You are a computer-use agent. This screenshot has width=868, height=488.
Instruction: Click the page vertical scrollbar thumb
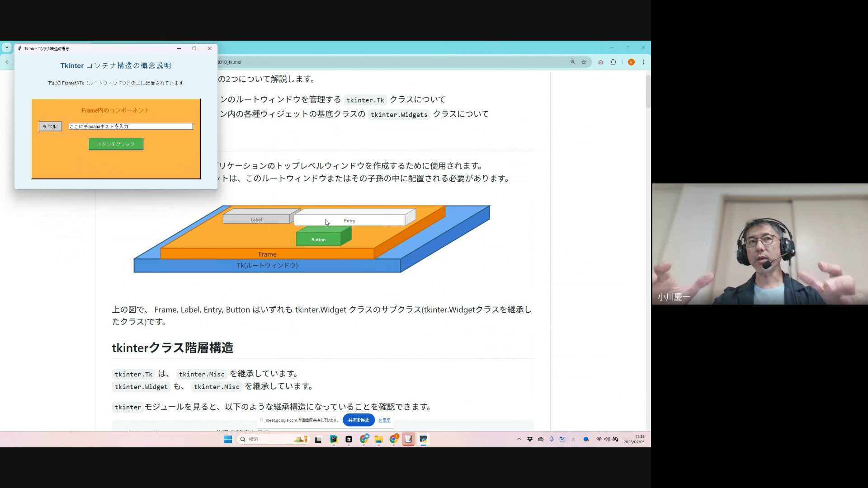pos(648,91)
